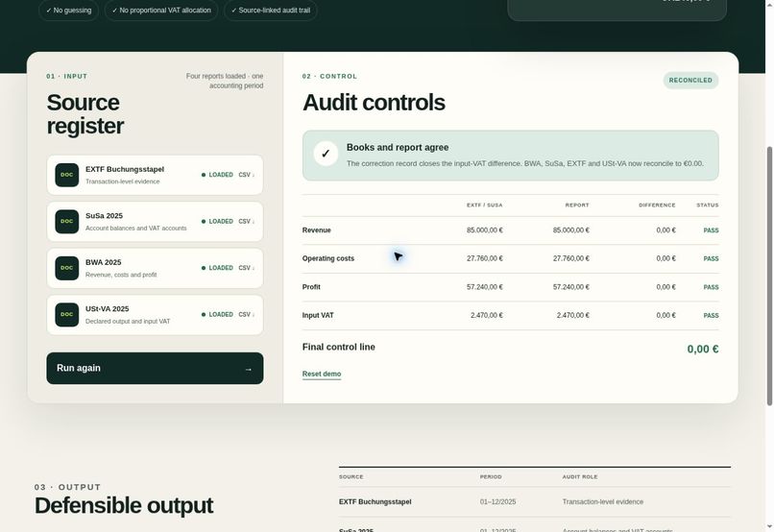Click the Input VAT row label

[318, 315]
